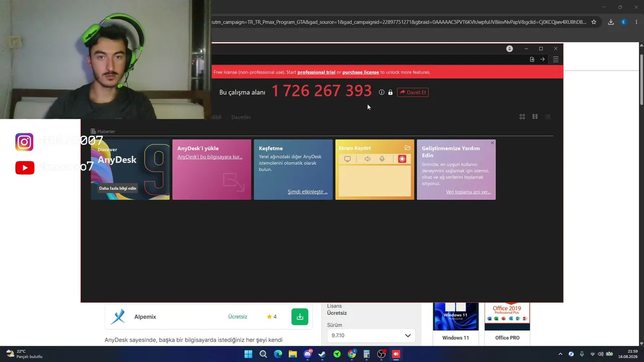644x362 pixels.
Task: Click the AnyDesk connect arrow icon
Action: [542, 59]
